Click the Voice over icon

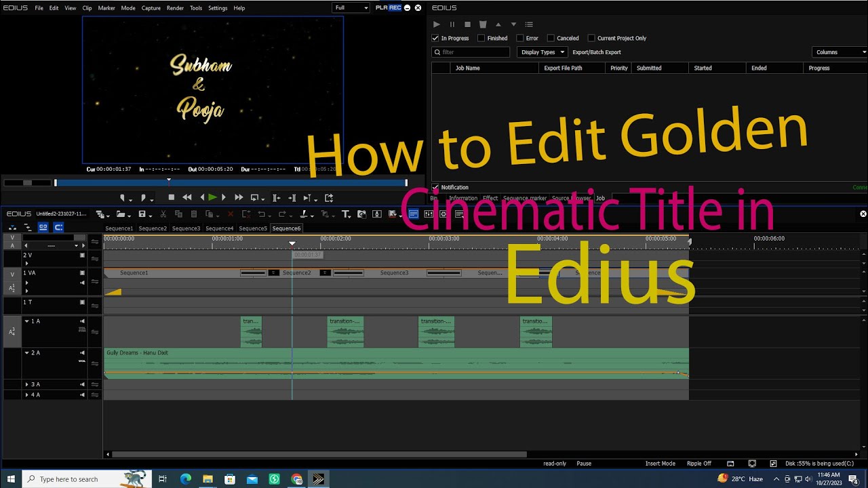tap(377, 214)
